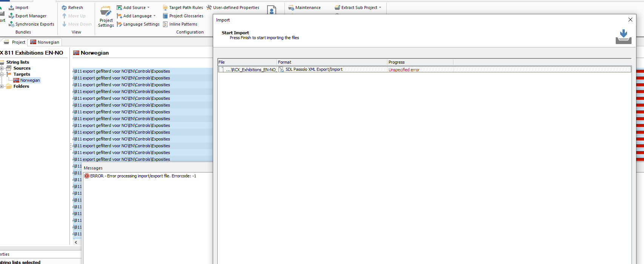The image size is (644, 264).
Task: Click the Norwegian flag icon in tree
Action: coord(16,80)
